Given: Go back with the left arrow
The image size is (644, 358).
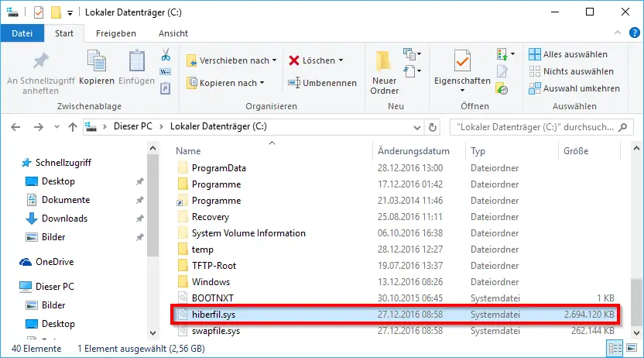Looking at the screenshot, I should pyautogui.click(x=15, y=127).
